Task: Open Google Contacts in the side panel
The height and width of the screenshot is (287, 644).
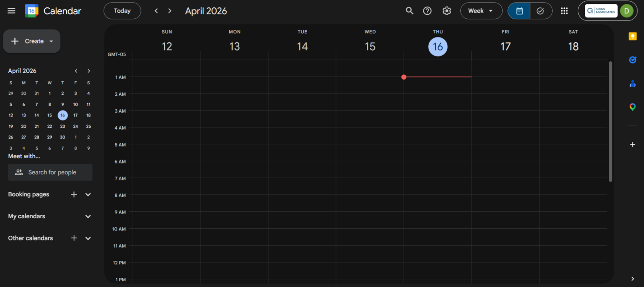Action: click(x=632, y=83)
